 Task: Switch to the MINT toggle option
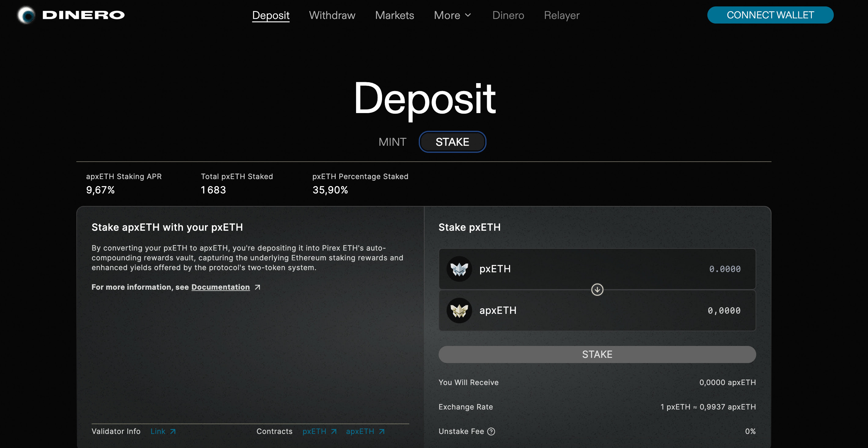pos(392,142)
